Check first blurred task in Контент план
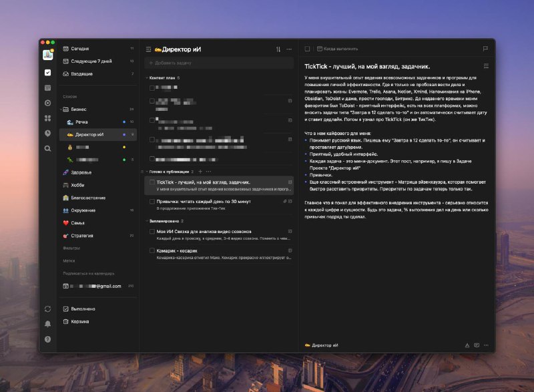 (x=152, y=88)
